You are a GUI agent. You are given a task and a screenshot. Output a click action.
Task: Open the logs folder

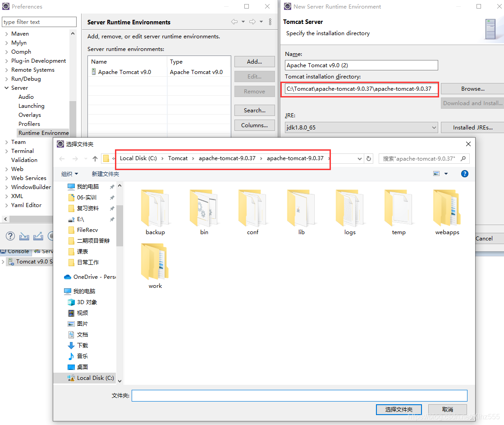pyautogui.click(x=350, y=212)
